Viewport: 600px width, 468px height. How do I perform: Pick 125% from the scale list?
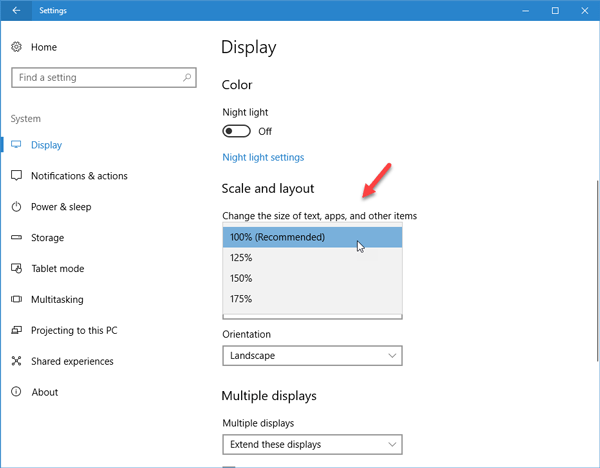tap(311, 258)
